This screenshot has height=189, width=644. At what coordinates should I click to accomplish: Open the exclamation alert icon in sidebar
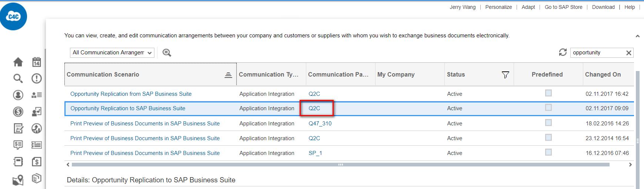[x=36, y=78]
